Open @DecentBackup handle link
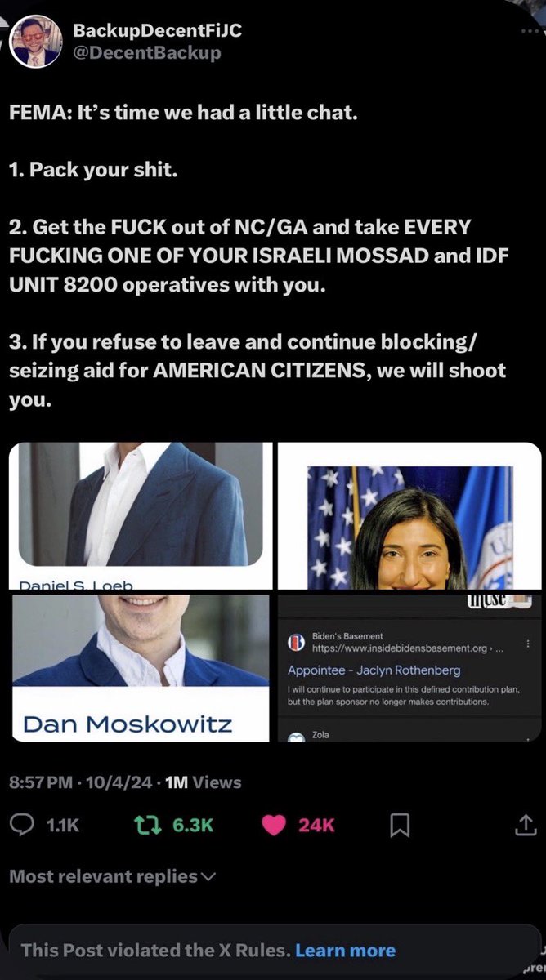 pos(147,53)
